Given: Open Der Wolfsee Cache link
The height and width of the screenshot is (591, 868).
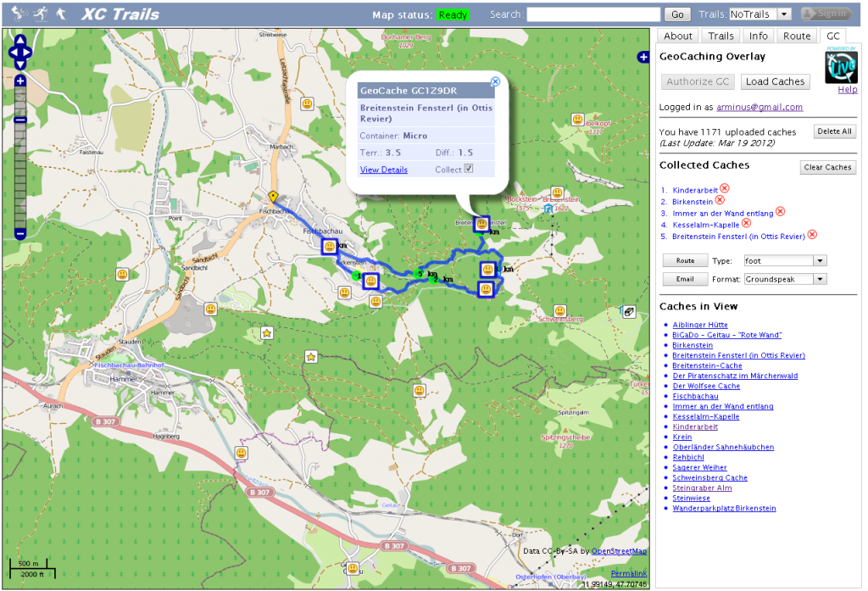Looking at the screenshot, I should pyautogui.click(x=706, y=386).
